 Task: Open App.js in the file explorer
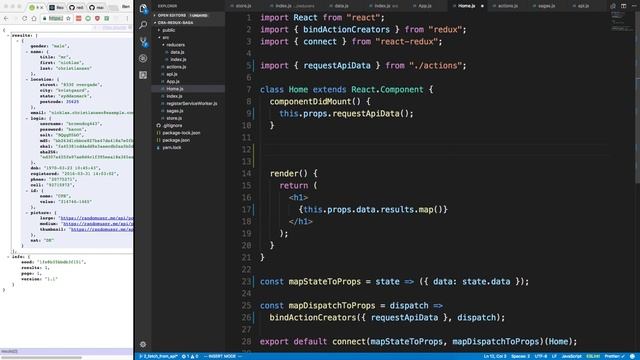(x=173, y=82)
